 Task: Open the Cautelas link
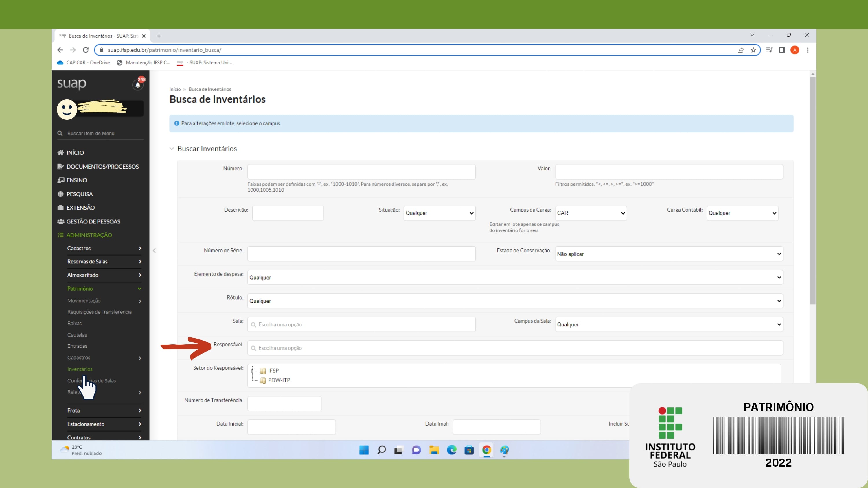pos(77,335)
